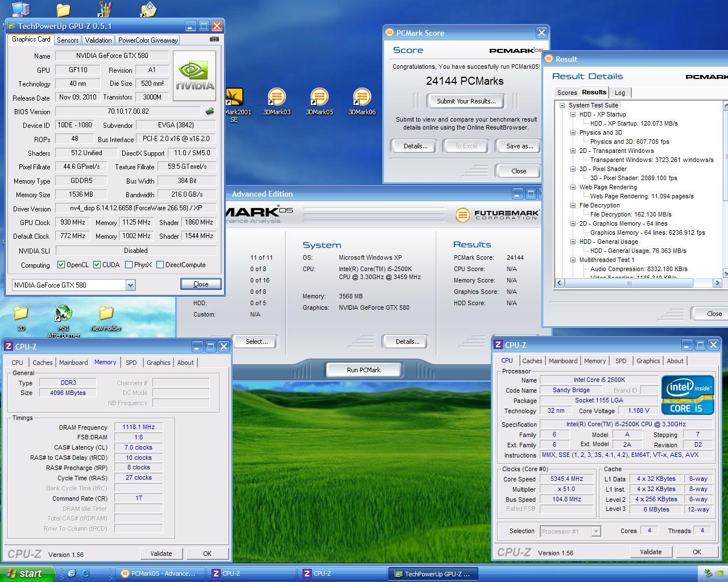
Task: Click the Internet Explorer quick launch icon
Action: point(85,573)
